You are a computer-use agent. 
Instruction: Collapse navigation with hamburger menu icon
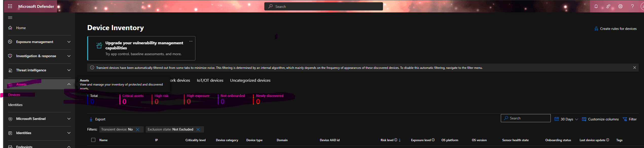10,17
